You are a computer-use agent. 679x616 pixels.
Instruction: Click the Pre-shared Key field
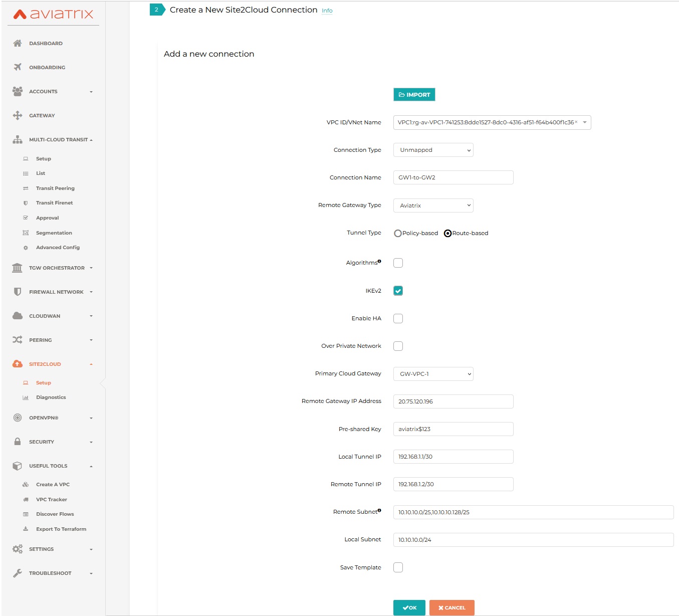pyautogui.click(x=454, y=429)
